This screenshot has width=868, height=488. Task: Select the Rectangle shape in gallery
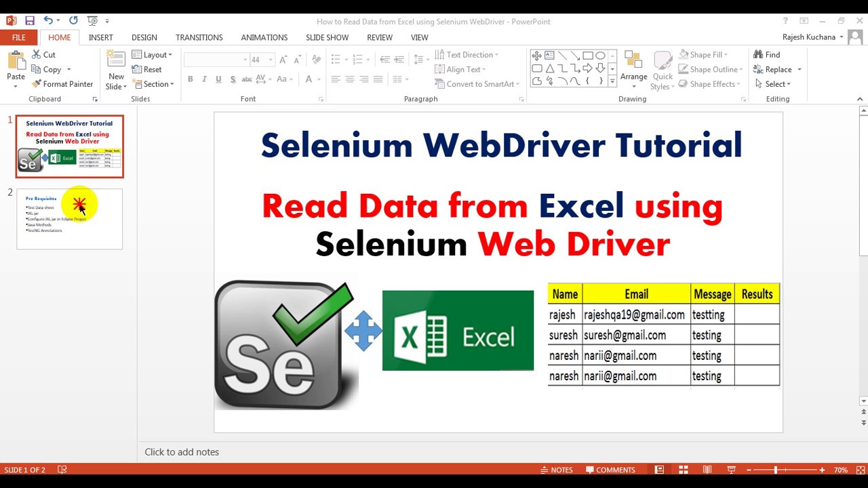[587, 56]
